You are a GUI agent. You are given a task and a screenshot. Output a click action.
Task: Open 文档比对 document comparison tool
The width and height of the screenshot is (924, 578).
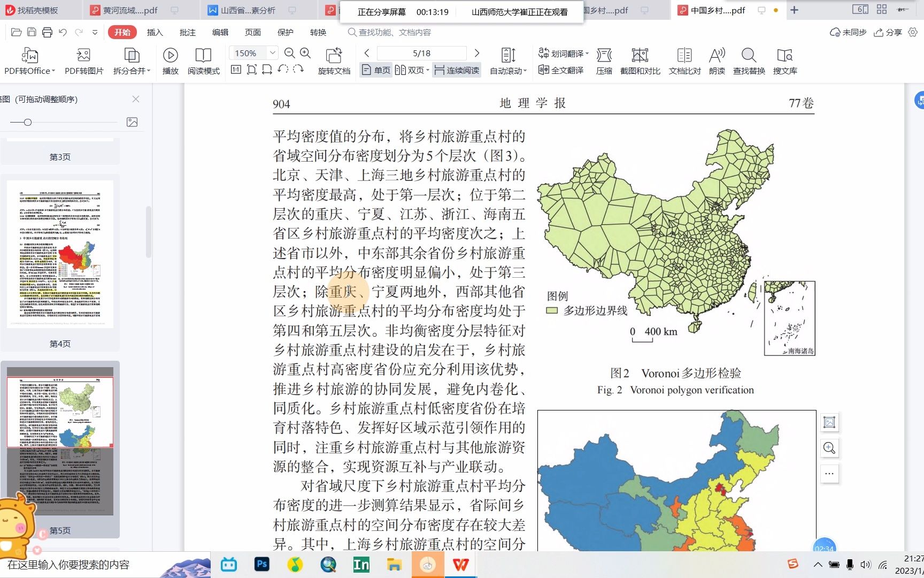684,62
